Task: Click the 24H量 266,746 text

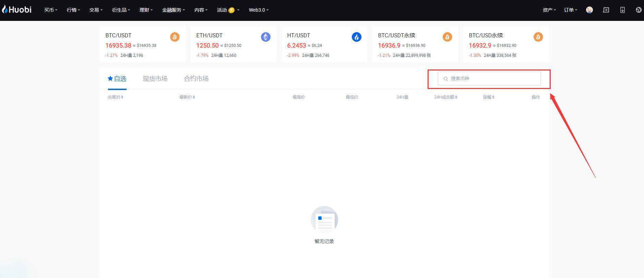Action: pos(316,55)
